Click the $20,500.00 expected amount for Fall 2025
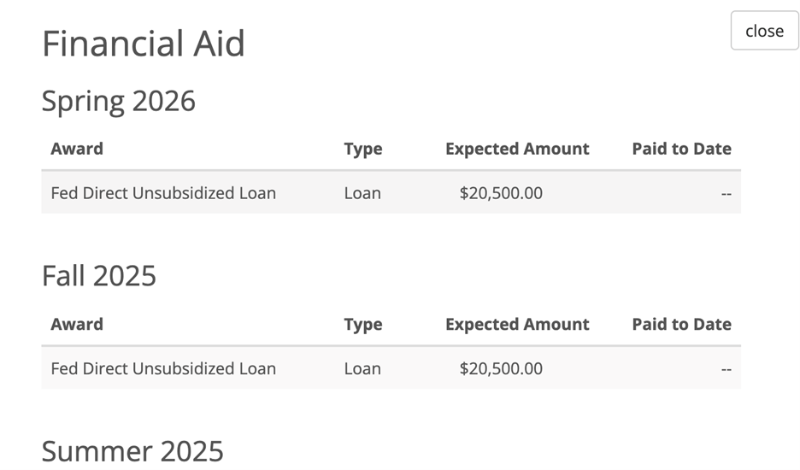This screenshot has width=800, height=470. click(x=501, y=368)
